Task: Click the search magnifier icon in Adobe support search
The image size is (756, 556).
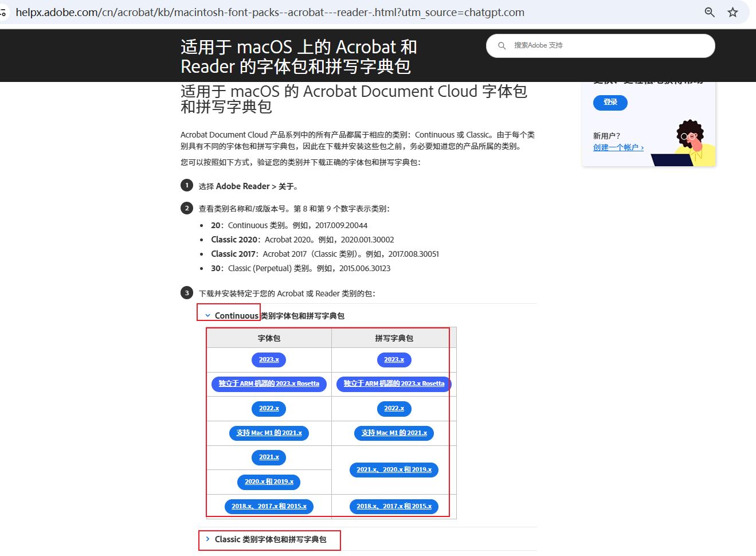Action: (502, 46)
